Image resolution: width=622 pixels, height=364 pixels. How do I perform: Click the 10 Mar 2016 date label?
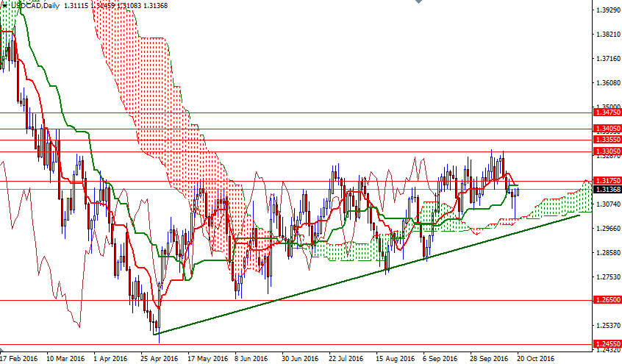[66, 359]
